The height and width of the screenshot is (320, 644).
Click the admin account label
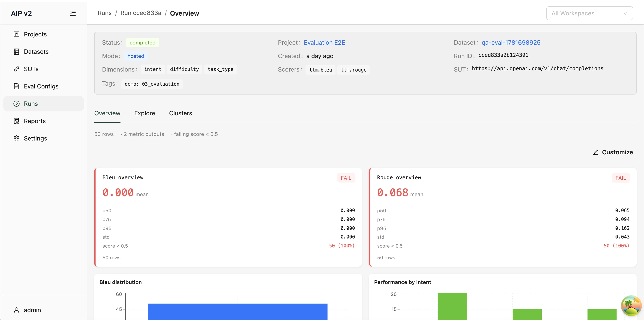pyautogui.click(x=32, y=310)
